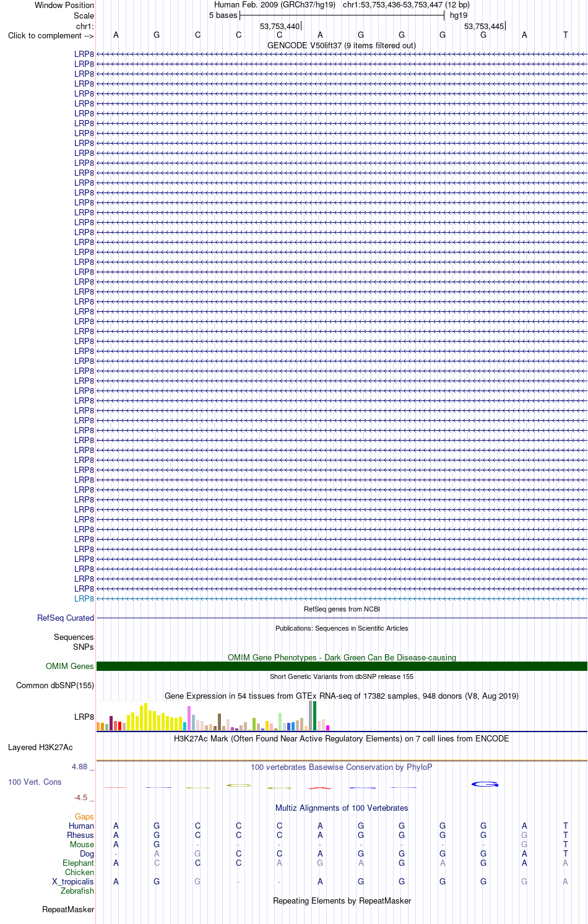Open the GENCODE V50lift37 track title
588x924 pixels.
342,45
